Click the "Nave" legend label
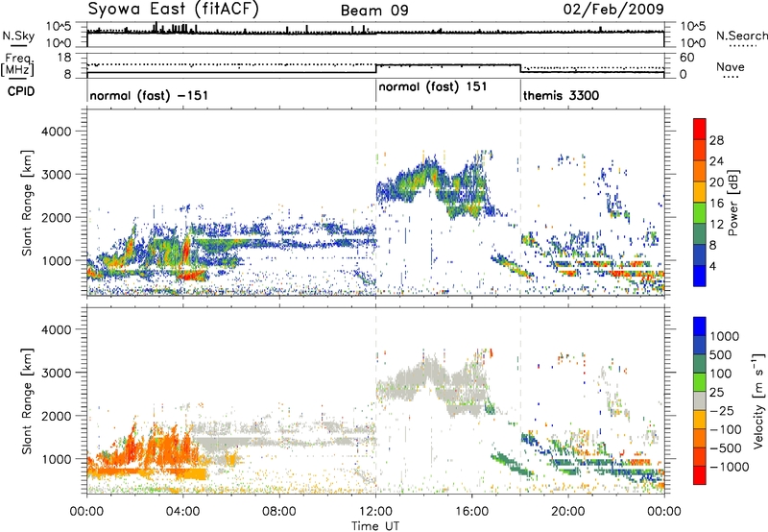The height and width of the screenshot is (532, 768). click(731, 67)
